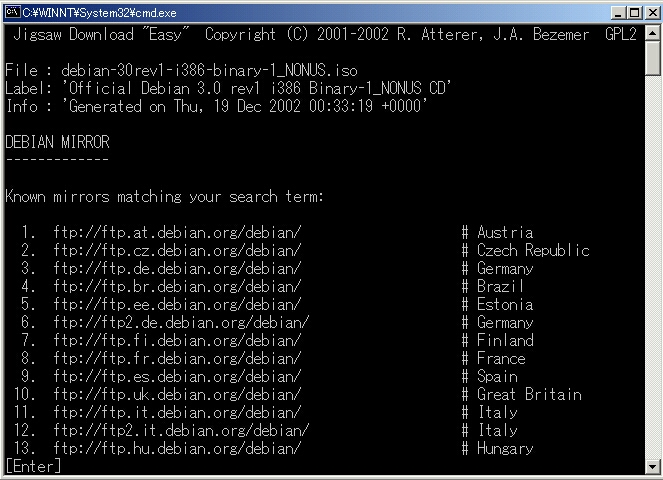Click the '# Finland' comment

pos(497,340)
